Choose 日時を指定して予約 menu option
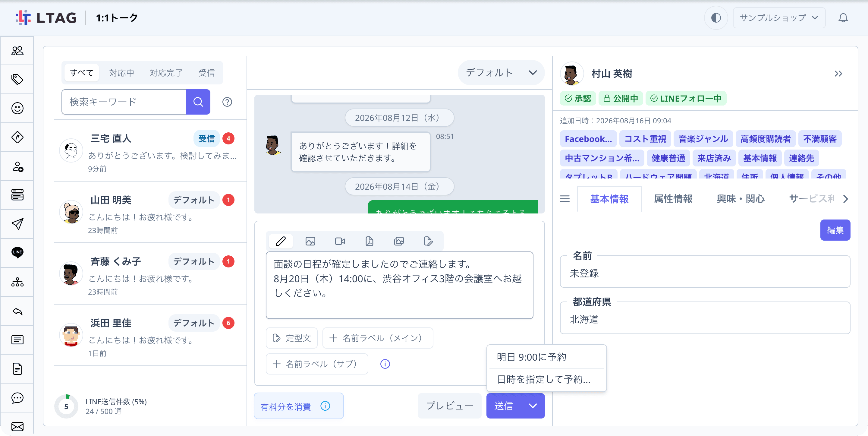Image resolution: width=868 pixels, height=436 pixels. (x=546, y=379)
